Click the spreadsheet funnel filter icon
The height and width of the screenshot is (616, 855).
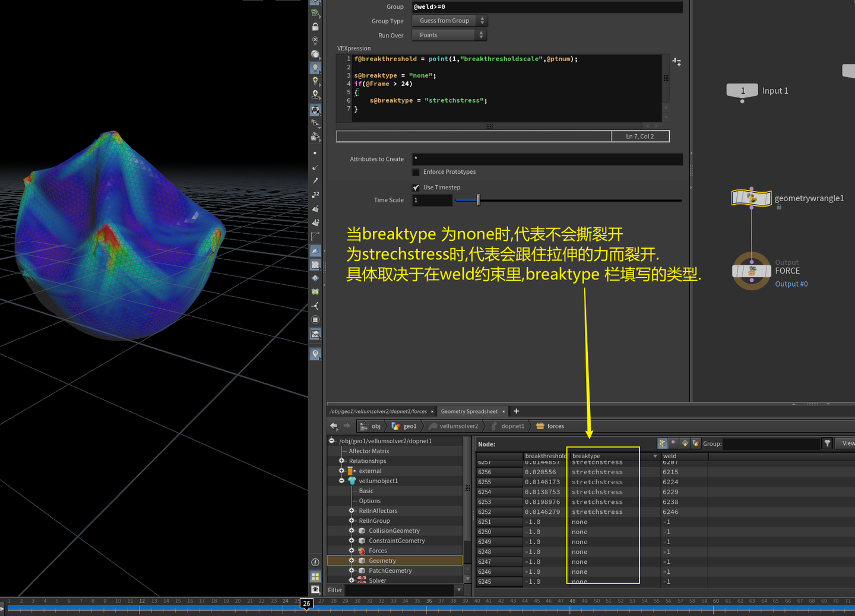click(x=827, y=443)
